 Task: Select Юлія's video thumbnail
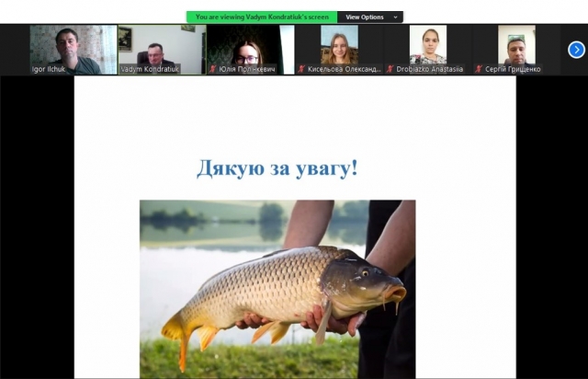pos(251,50)
